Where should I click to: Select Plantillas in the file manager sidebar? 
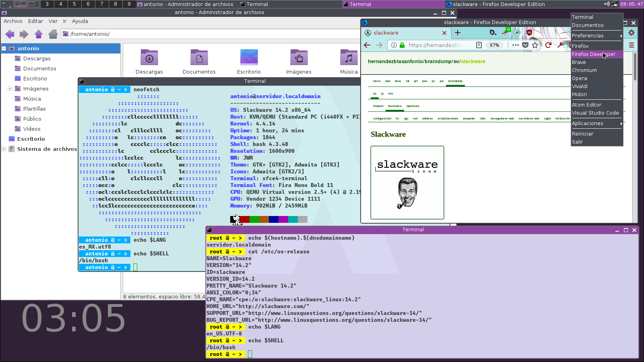pyautogui.click(x=34, y=109)
